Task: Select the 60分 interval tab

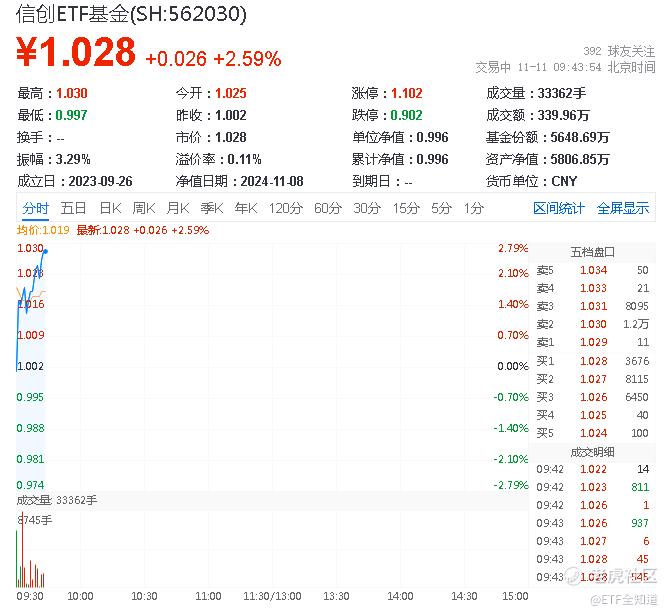Action: [327, 208]
